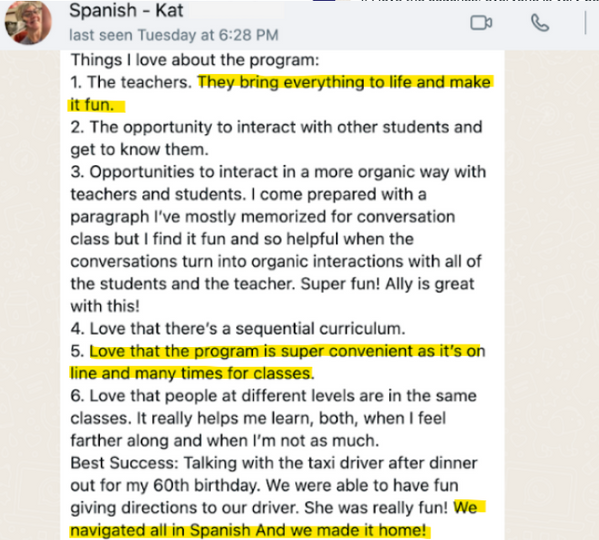Screen dimensions: 599x540
Task: Click the "with this!" line
Action: pyautogui.click(x=105, y=306)
